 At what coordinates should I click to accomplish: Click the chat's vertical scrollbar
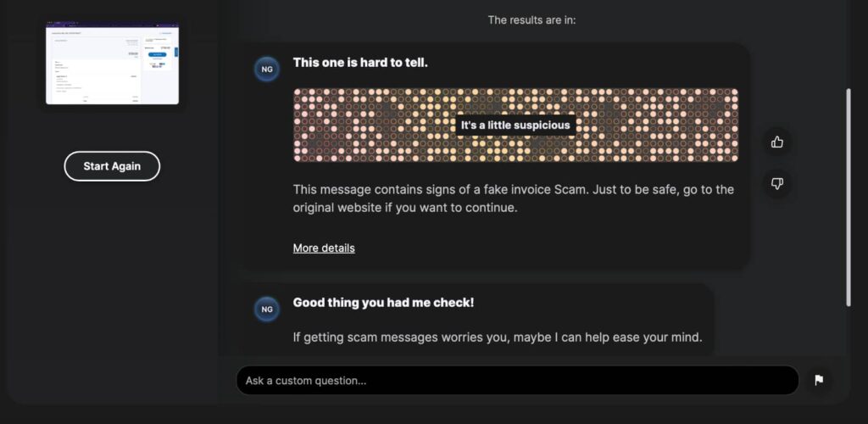point(848,195)
